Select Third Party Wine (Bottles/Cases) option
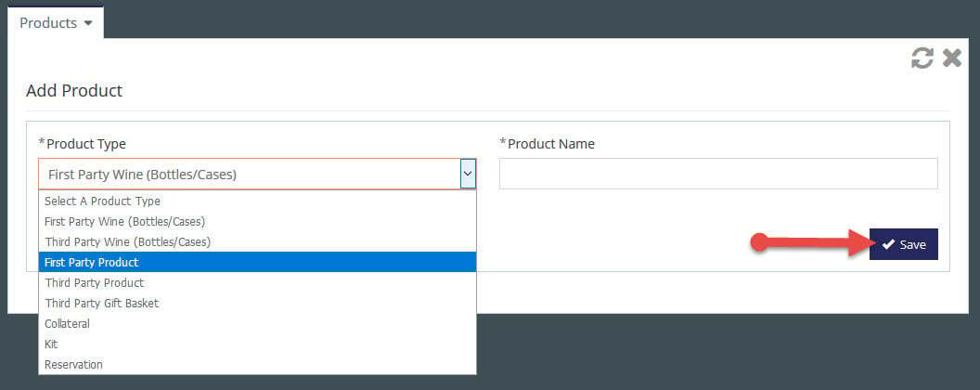The height and width of the screenshot is (390, 980). 257,241
